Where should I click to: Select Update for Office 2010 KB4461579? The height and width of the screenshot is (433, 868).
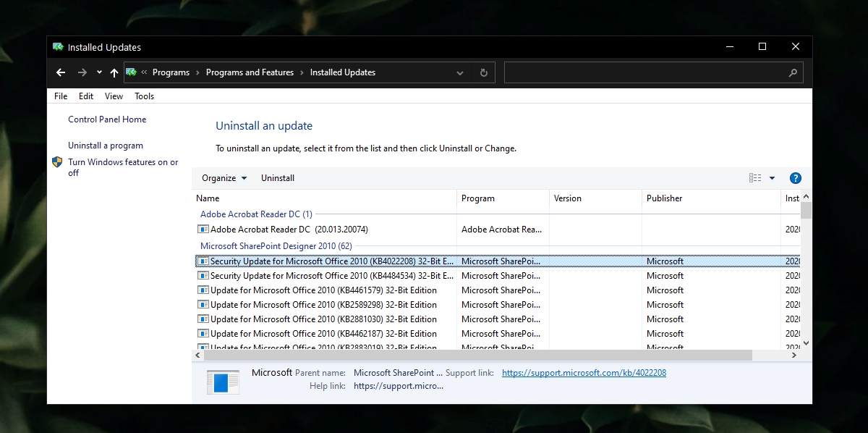pyautogui.click(x=497, y=290)
